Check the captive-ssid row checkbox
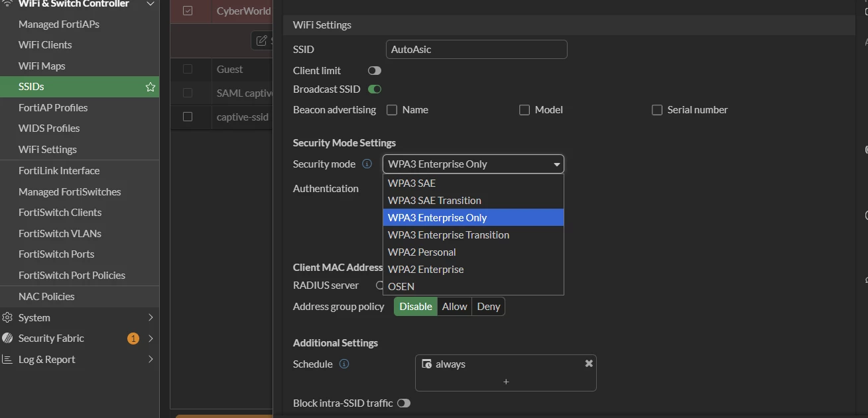Image resolution: width=868 pixels, height=418 pixels. 188,117
